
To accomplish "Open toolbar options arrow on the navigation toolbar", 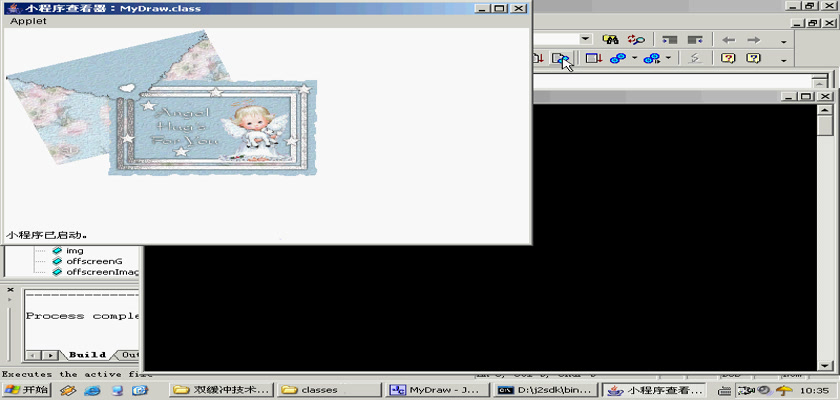I will tap(784, 42).
